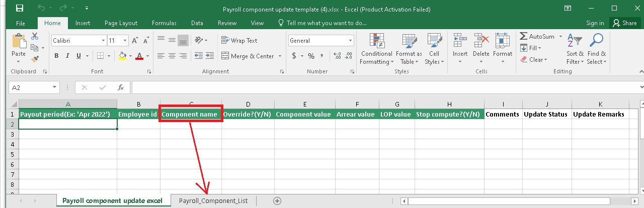Screen dimensions: 644x208
Task: Open the Formulas ribbon tab
Action: tap(164, 23)
